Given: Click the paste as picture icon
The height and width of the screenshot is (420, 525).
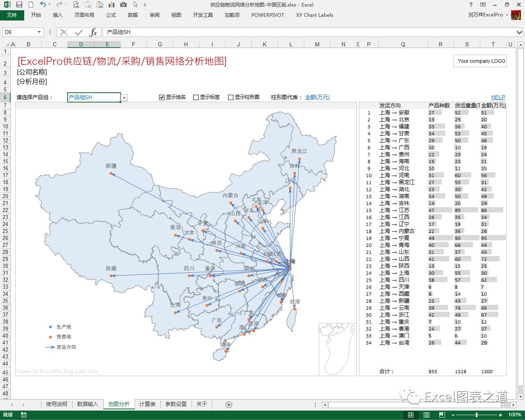Looking at the screenshot, I should click(100, 5).
